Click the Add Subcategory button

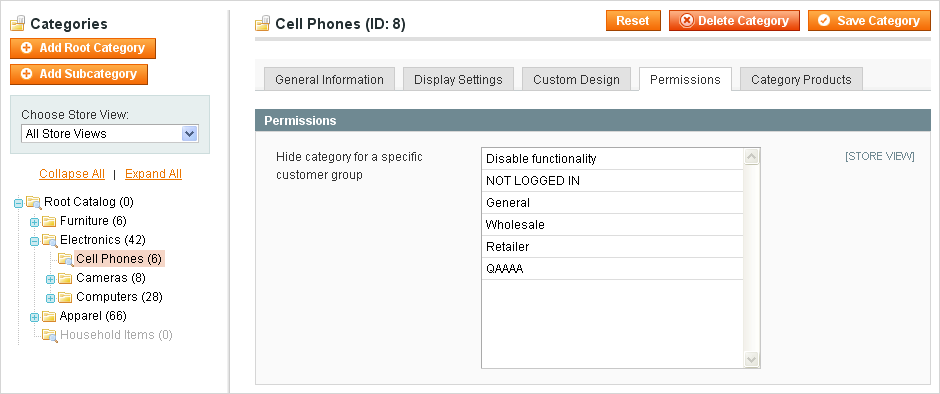coord(79,74)
